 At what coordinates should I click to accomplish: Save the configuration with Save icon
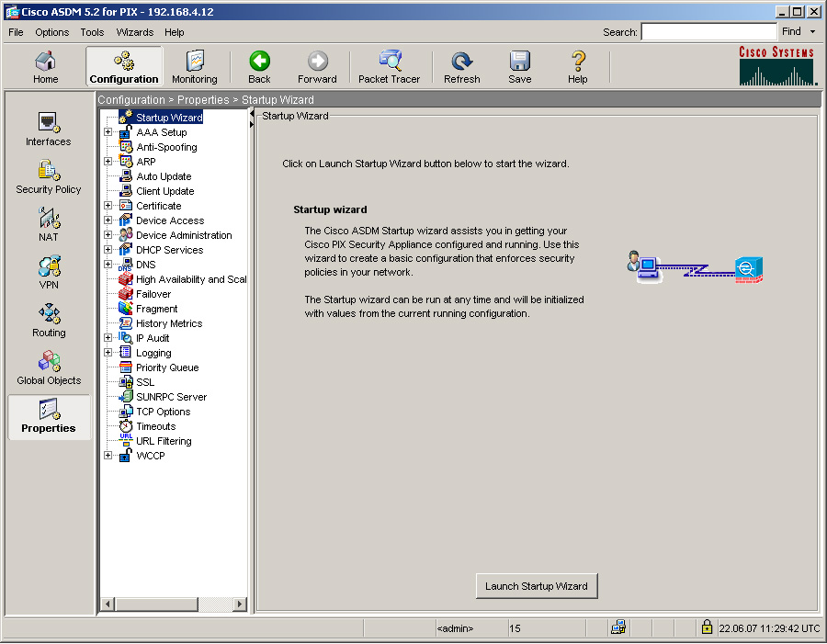[519, 67]
